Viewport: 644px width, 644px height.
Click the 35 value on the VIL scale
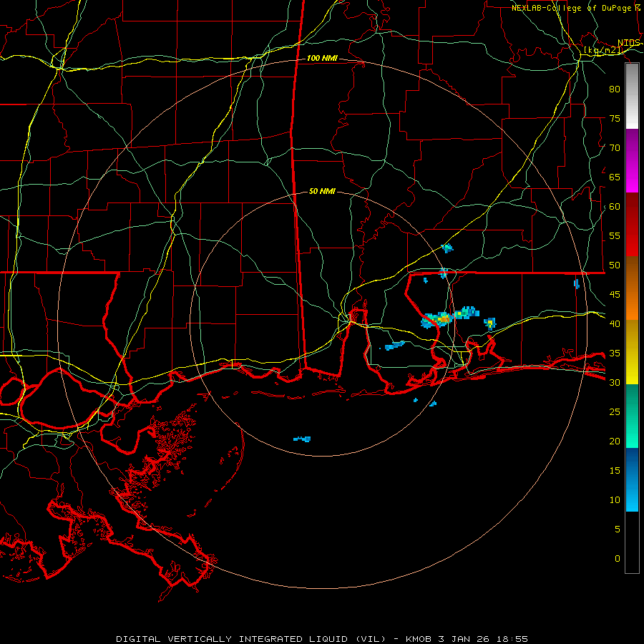click(x=615, y=353)
